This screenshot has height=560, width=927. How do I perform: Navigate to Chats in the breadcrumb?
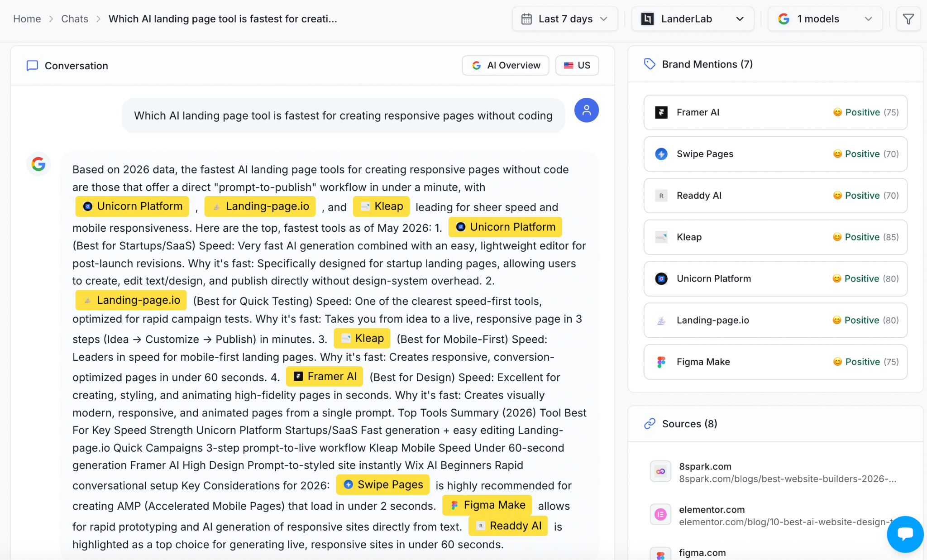tap(75, 19)
